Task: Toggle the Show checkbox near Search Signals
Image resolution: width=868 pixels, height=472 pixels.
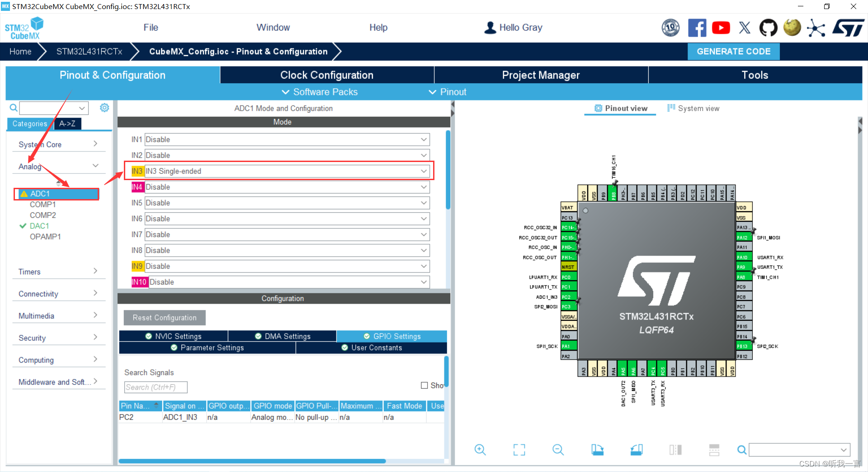Action: (424, 386)
